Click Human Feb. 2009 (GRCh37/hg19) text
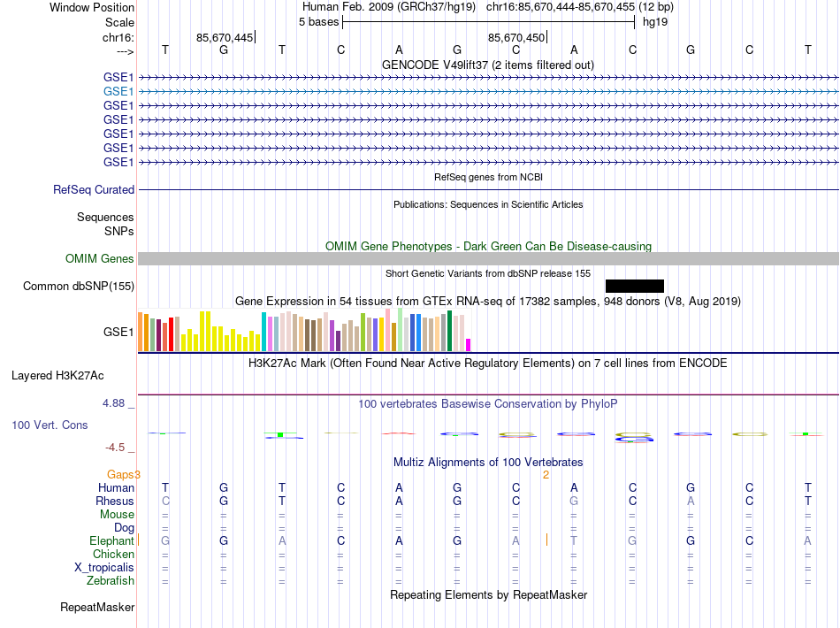Viewport: 840px width, 628px height. click(x=389, y=7)
